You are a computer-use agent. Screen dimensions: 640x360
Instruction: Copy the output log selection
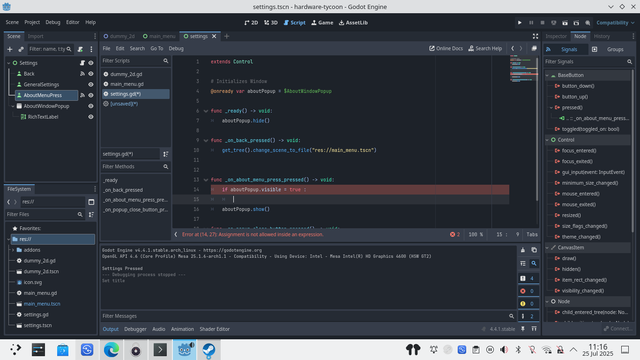(x=534, y=250)
